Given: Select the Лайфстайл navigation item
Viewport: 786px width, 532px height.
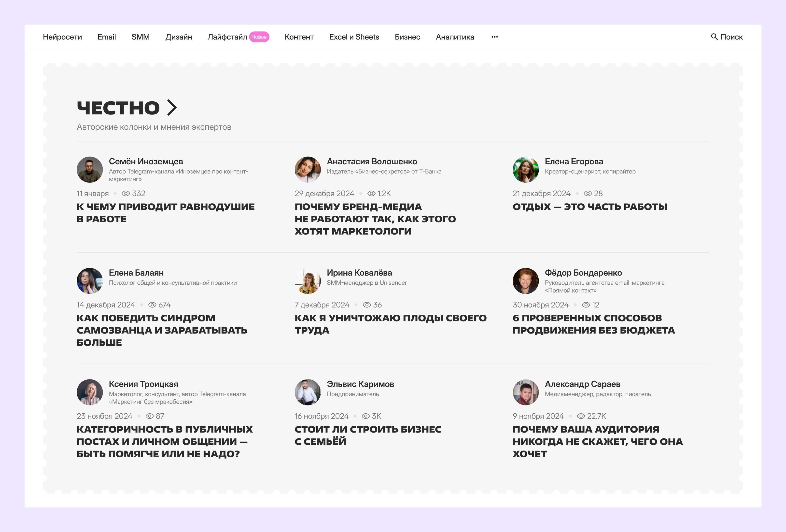Looking at the screenshot, I should 227,37.
